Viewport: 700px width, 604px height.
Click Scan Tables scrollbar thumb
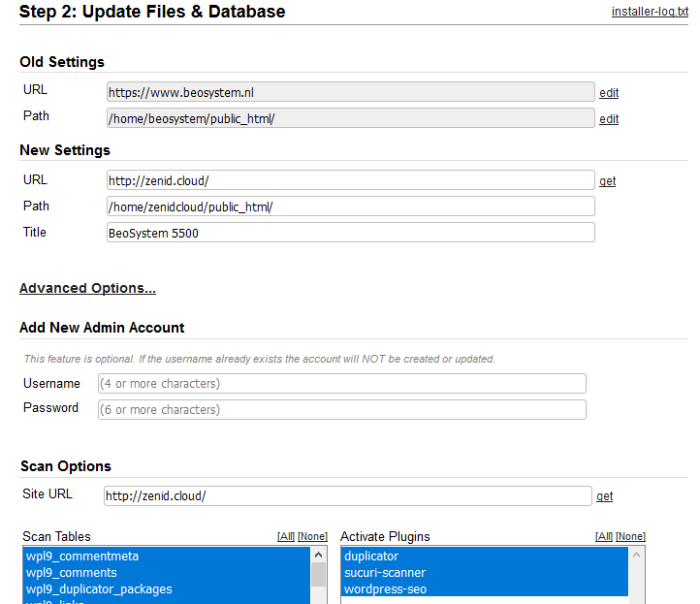coord(318,575)
